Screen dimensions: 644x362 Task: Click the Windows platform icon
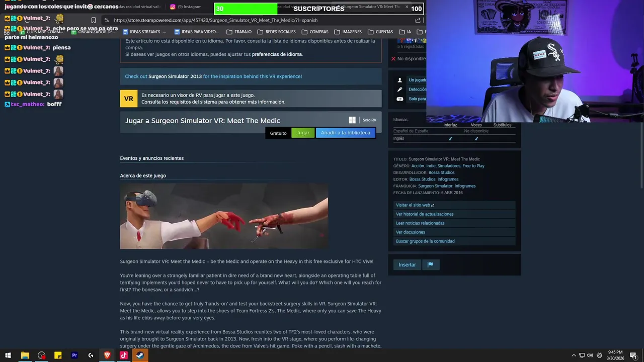click(352, 120)
